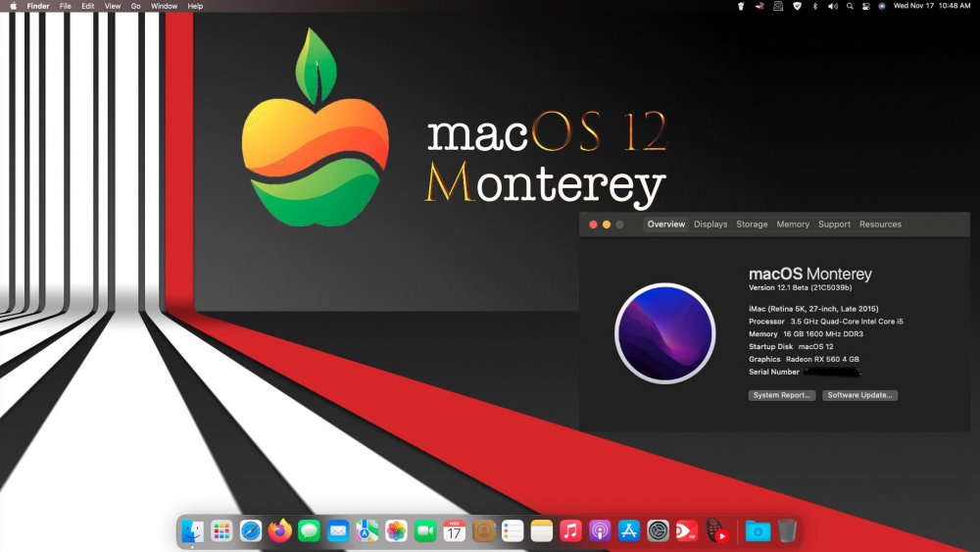
Task: Launch Safari from the Dock
Action: click(251, 531)
